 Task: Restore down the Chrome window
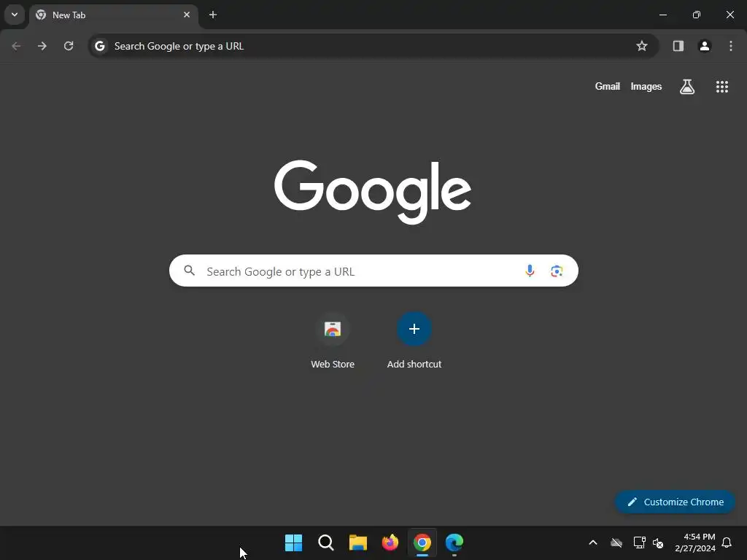coord(697,15)
